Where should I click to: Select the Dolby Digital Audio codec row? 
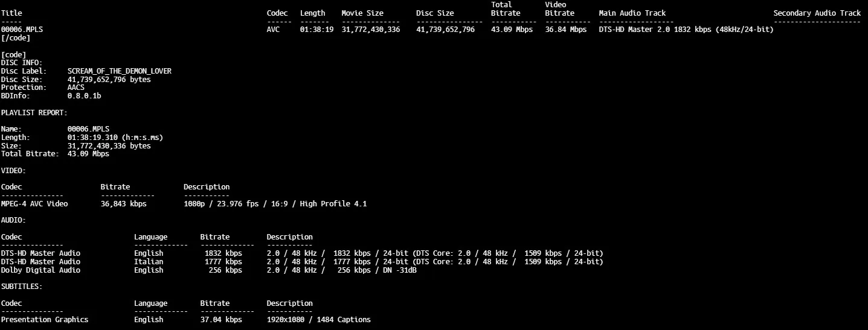[x=40, y=270]
